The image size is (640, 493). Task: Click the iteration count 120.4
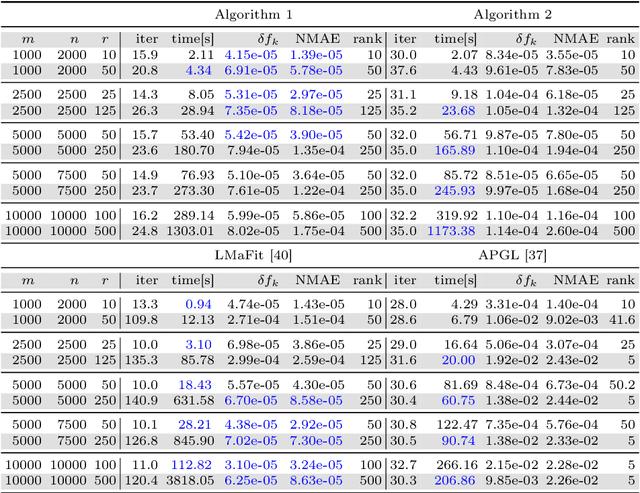[x=141, y=481]
